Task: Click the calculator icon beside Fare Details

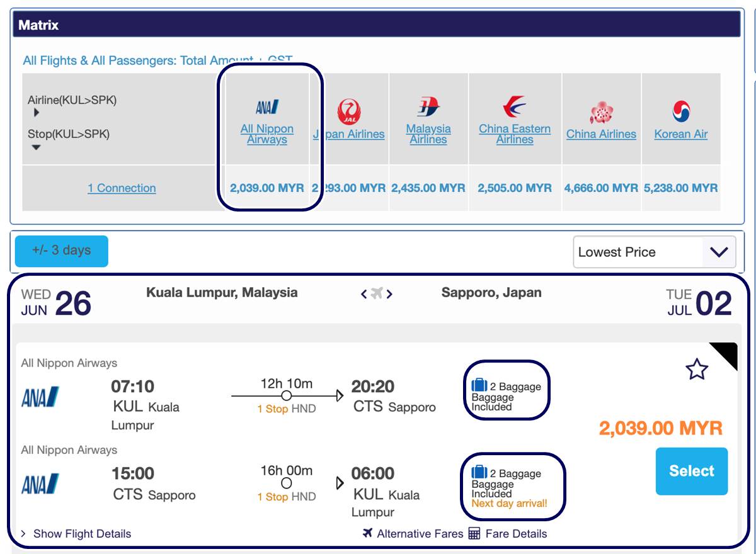Action: tap(474, 533)
